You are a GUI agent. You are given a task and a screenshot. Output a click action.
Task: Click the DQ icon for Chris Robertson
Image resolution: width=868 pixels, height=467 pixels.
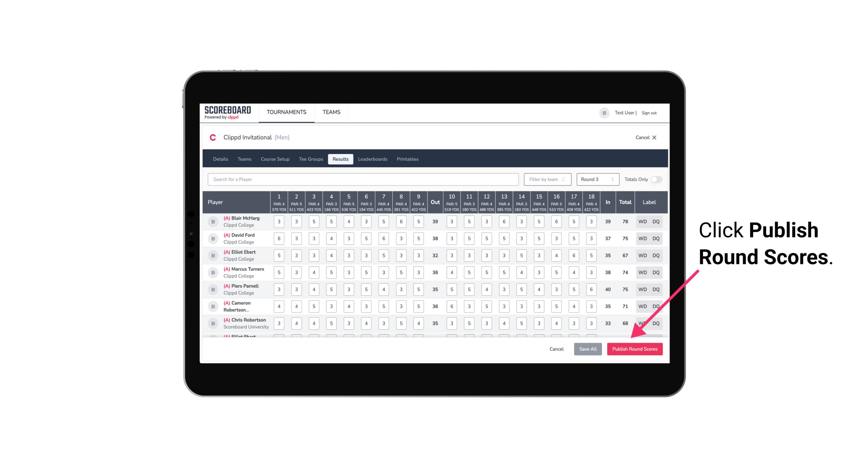click(x=658, y=323)
